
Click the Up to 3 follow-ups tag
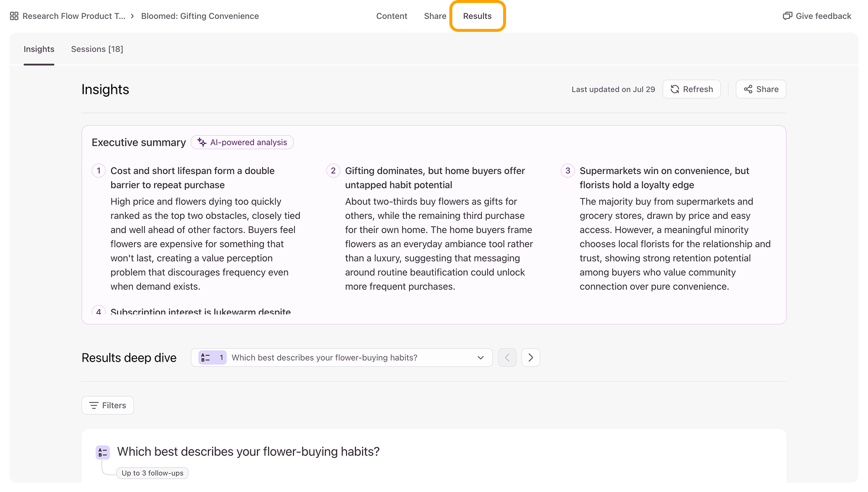(x=153, y=473)
